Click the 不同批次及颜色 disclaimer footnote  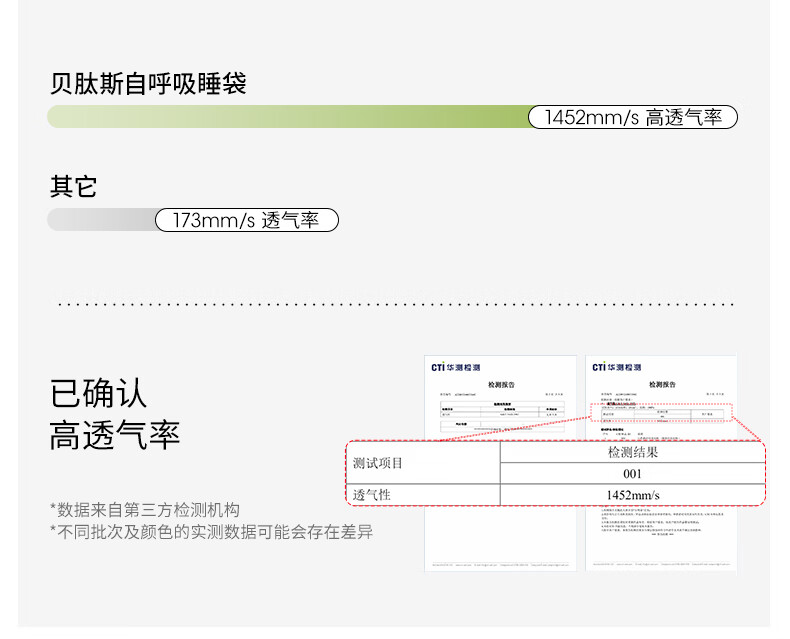(x=211, y=532)
